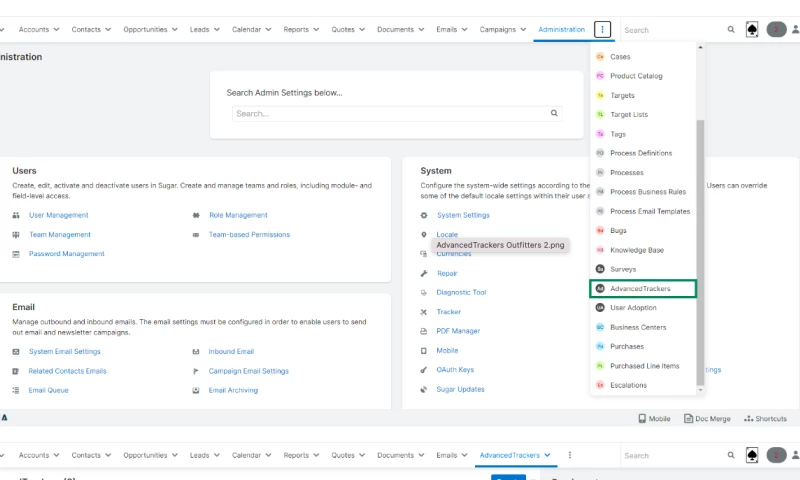800x480 pixels.
Task: Select the Administration tab
Action: pyautogui.click(x=561, y=30)
